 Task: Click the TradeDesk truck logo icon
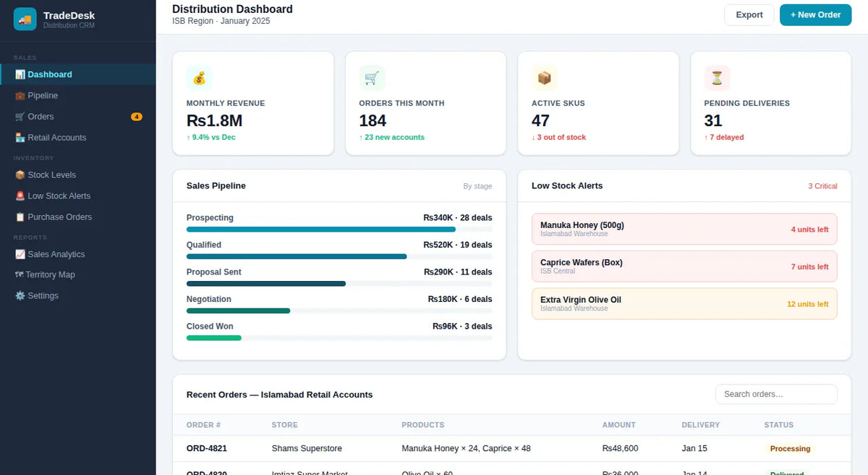point(25,20)
